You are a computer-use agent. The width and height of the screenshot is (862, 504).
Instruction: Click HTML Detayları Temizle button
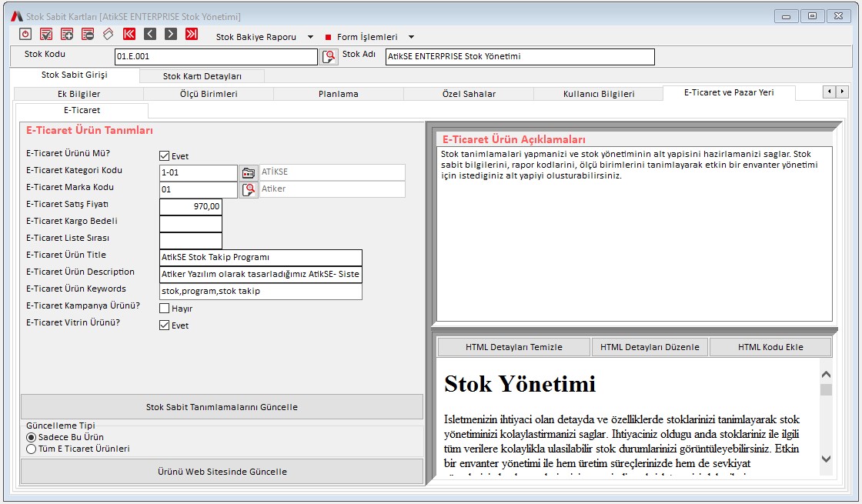pos(513,347)
